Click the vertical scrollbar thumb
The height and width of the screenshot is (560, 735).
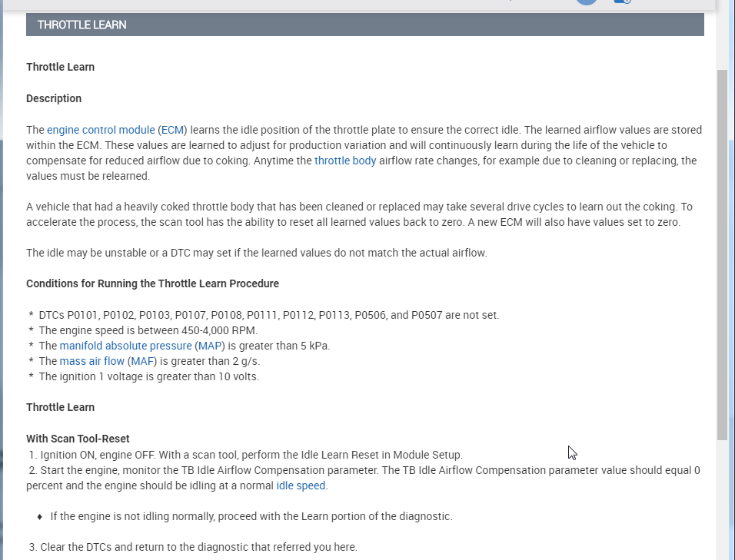pyautogui.click(x=722, y=253)
